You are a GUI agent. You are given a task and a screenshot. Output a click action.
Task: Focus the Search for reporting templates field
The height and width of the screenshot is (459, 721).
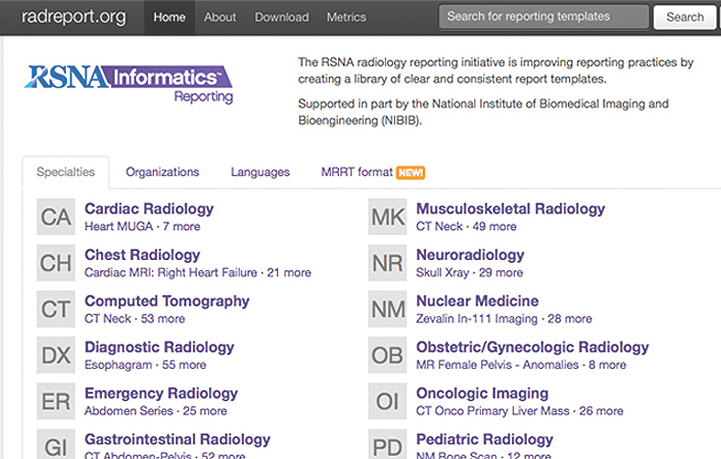pyautogui.click(x=544, y=17)
